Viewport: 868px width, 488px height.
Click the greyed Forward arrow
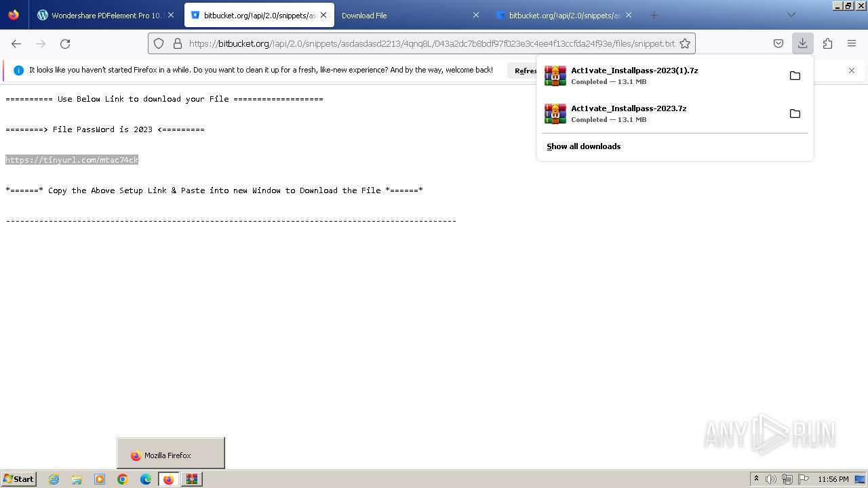click(x=41, y=43)
